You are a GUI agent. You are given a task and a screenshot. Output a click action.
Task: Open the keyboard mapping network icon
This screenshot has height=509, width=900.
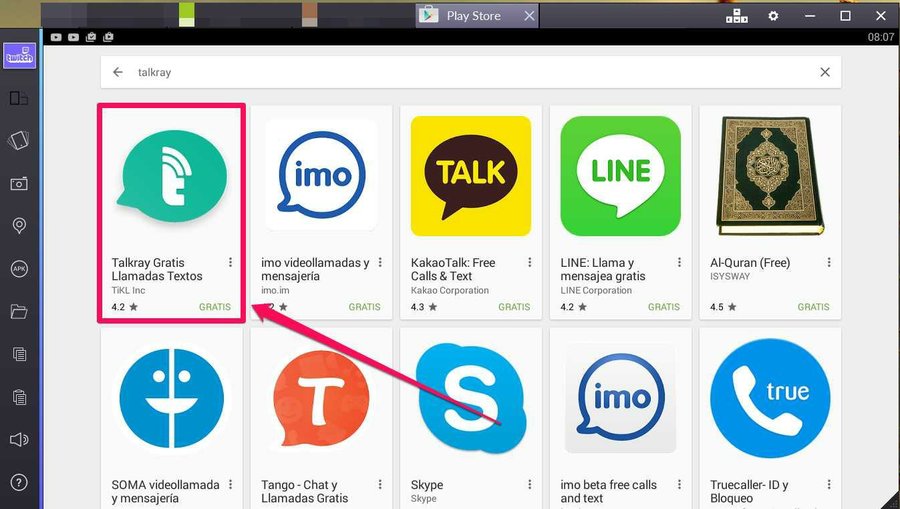coord(736,16)
